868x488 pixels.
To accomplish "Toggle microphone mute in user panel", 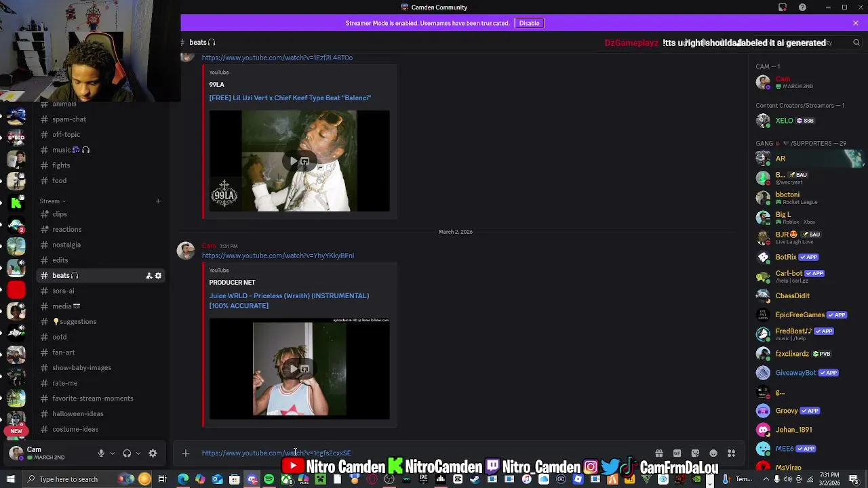I will tap(101, 453).
